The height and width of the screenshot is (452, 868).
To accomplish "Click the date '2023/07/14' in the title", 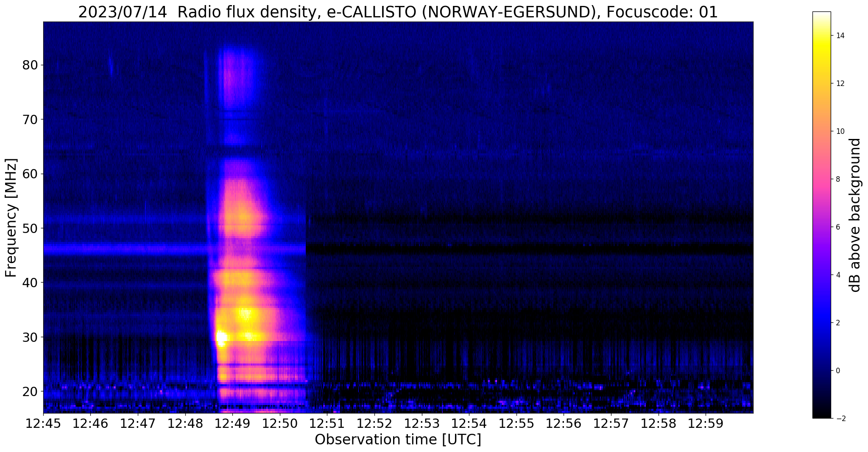I will pos(123,12).
